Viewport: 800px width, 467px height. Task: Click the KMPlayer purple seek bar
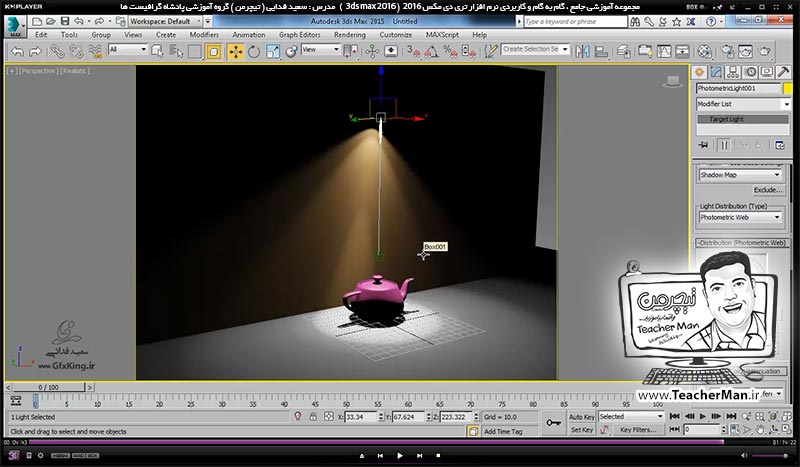pyautogui.click(x=377, y=443)
